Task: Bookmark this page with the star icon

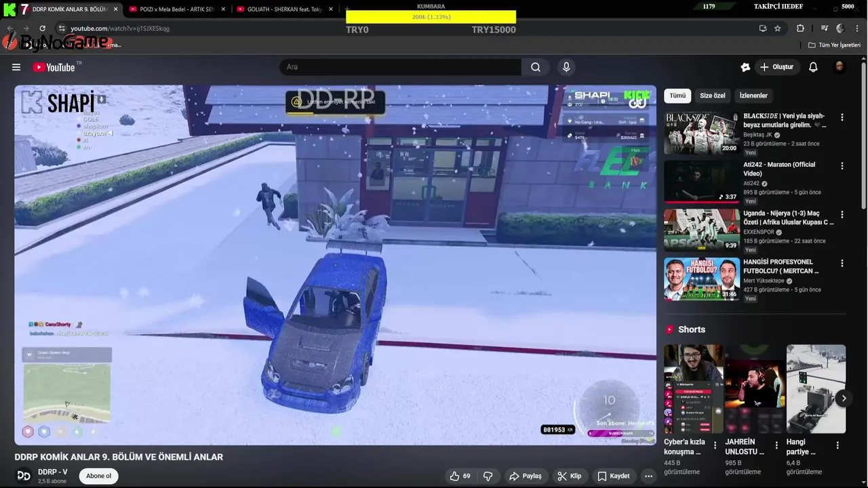Action: click(778, 28)
